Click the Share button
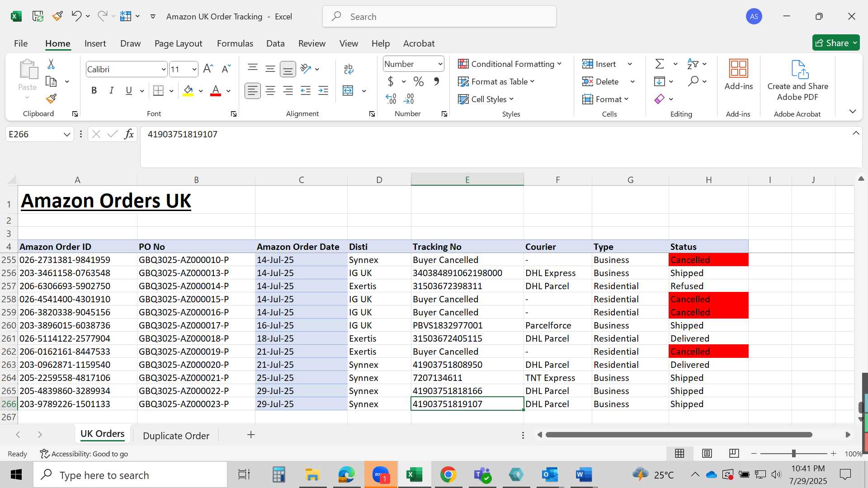Screen dimensions: 868x488 click(x=836, y=43)
